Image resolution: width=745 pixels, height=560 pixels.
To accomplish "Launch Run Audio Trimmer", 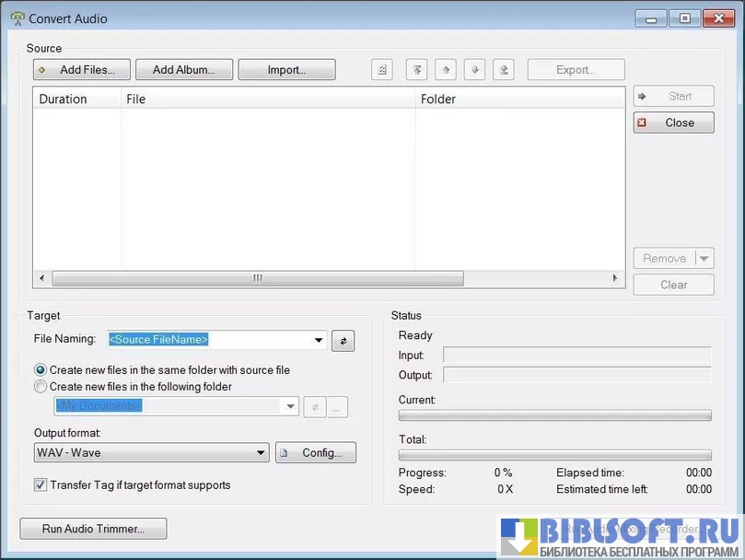I will 93,529.
